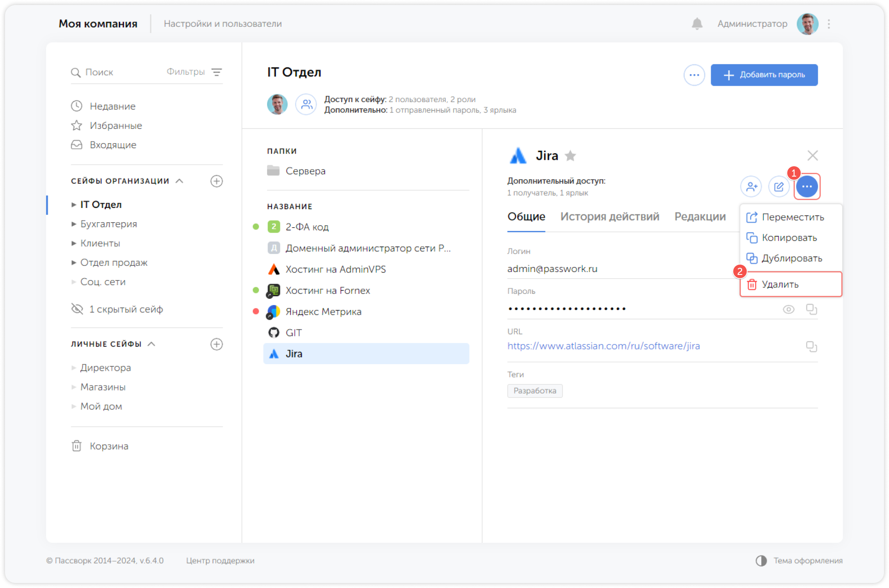Click the notification bell icon
889x588 pixels.
(x=697, y=24)
